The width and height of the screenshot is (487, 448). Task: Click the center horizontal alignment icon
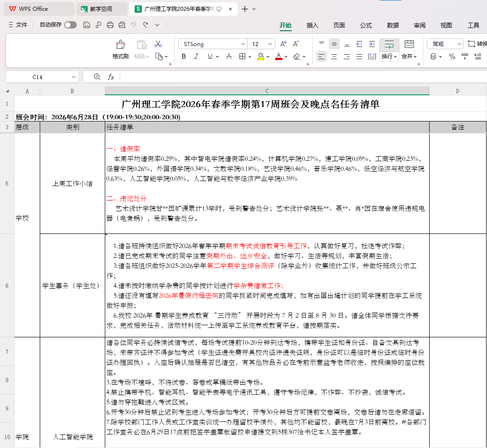[334, 56]
